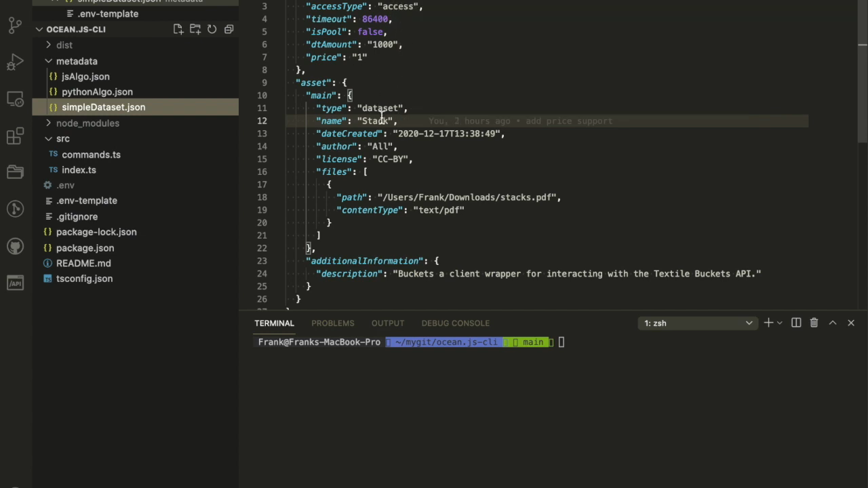
Task: Click the "additionalInformation" key
Action: coord(364,261)
